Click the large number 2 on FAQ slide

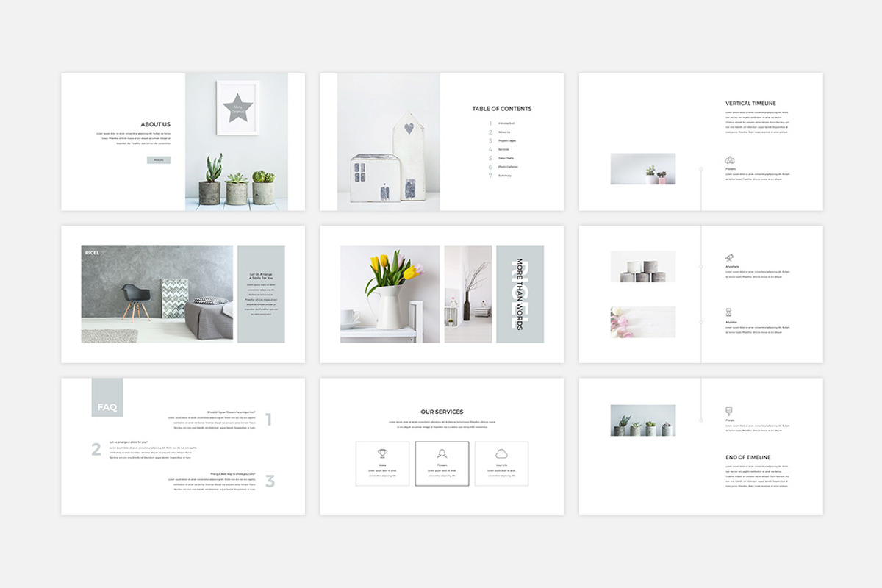click(x=96, y=450)
